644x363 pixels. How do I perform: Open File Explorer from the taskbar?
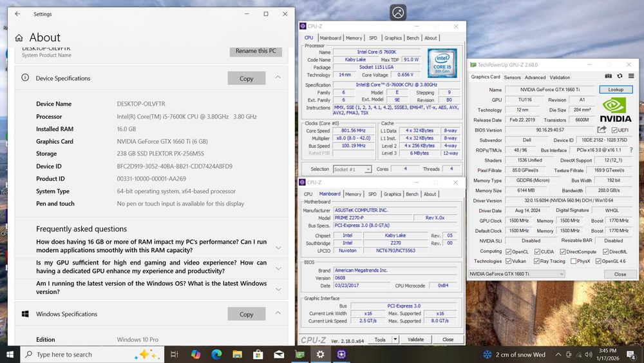[x=238, y=355]
